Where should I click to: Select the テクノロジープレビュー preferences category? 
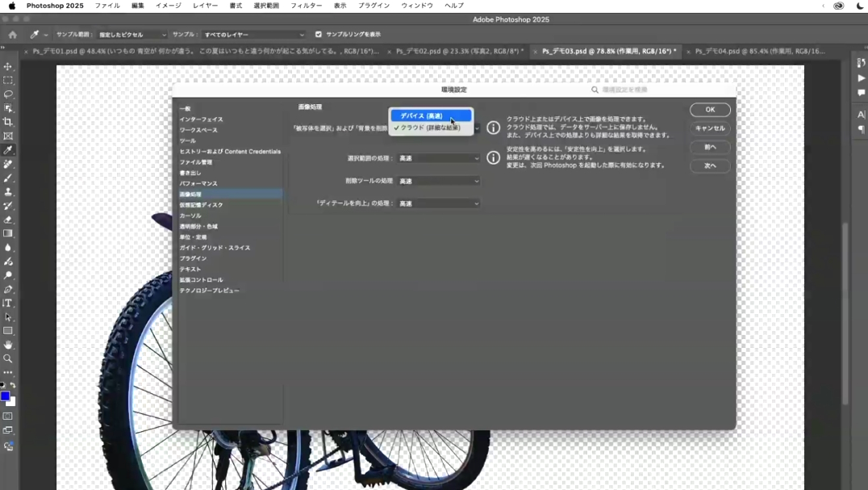tap(209, 291)
